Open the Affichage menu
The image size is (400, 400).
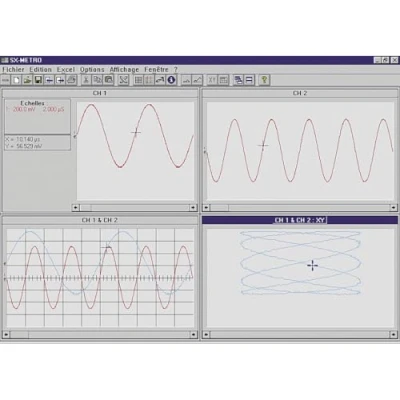coord(124,69)
